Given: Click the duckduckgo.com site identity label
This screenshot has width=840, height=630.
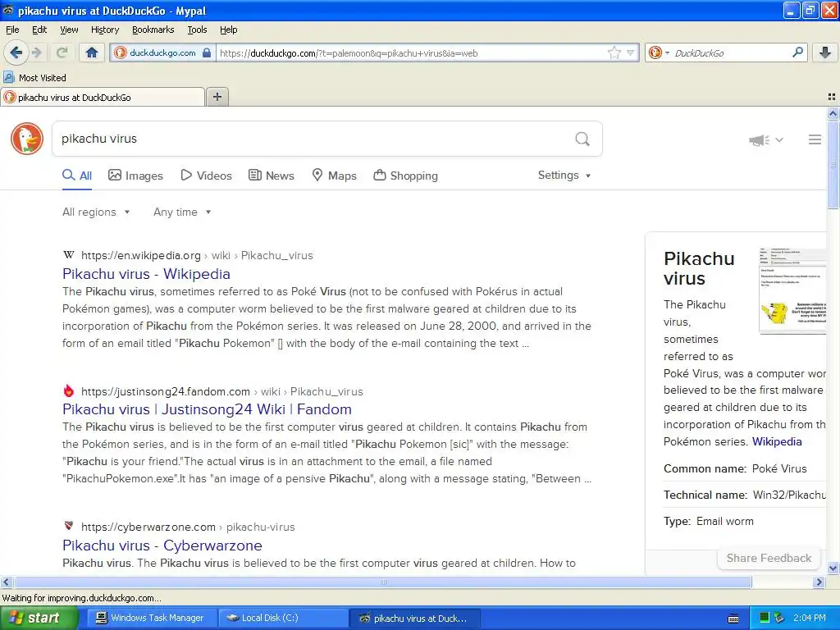Looking at the screenshot, I should coord(162,52).
